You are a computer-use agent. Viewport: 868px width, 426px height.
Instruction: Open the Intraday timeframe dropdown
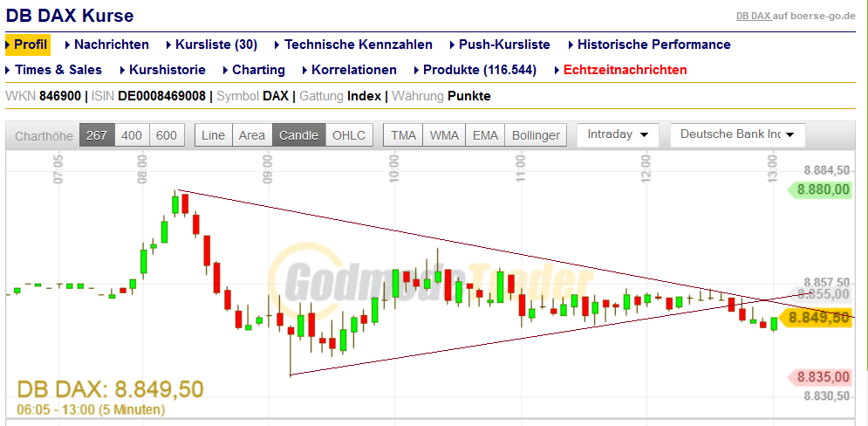coord(618,134)
